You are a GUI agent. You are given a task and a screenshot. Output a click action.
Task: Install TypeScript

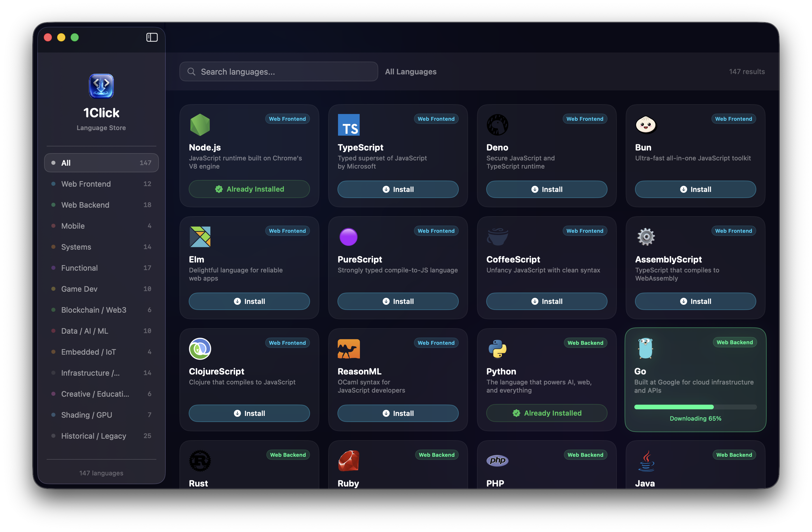coord(398,189)
